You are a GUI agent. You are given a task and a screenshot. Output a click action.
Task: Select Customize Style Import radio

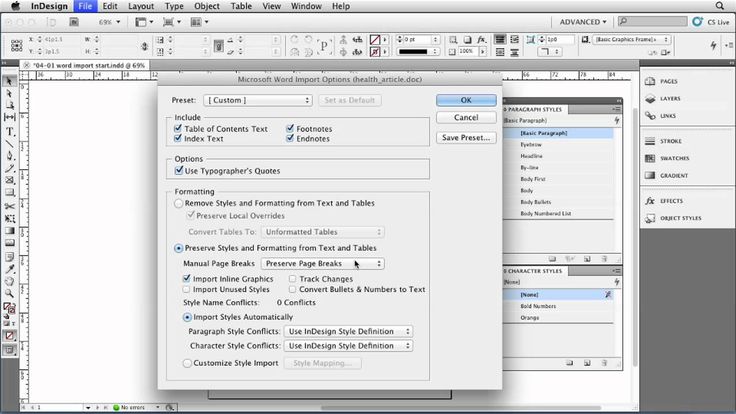[x=187, y=363]
